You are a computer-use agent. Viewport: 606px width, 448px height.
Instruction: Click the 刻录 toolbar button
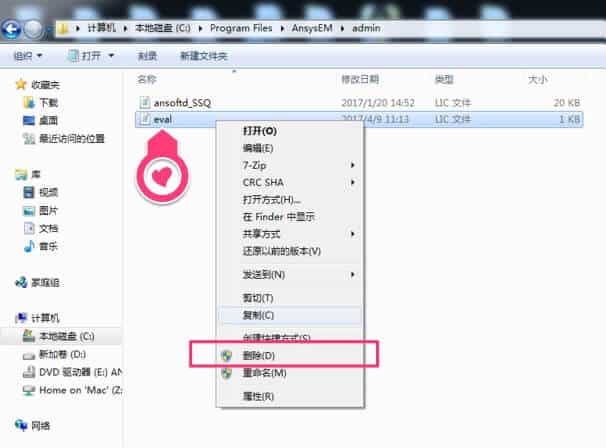147,56
